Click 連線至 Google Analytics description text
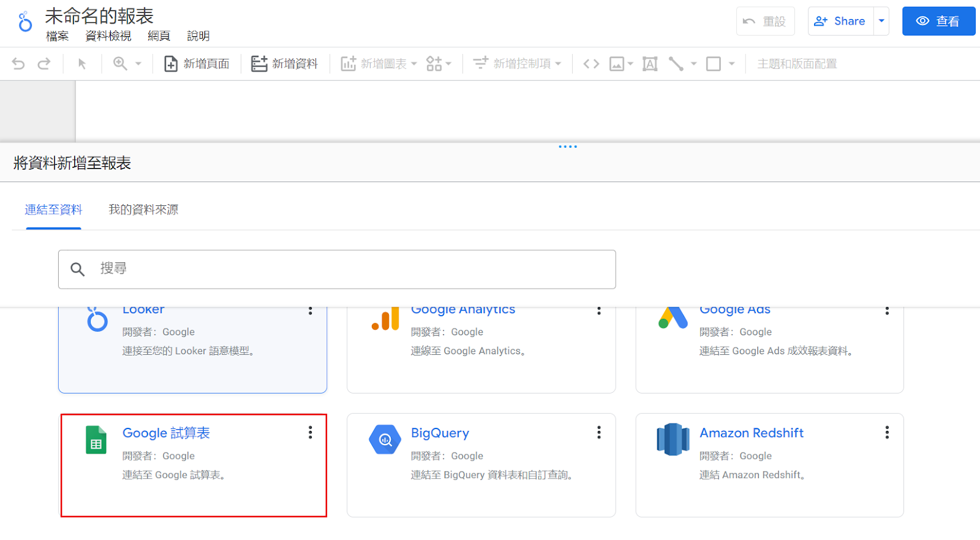This screenshot has width=980, height=540. click(x=469, y=351)
